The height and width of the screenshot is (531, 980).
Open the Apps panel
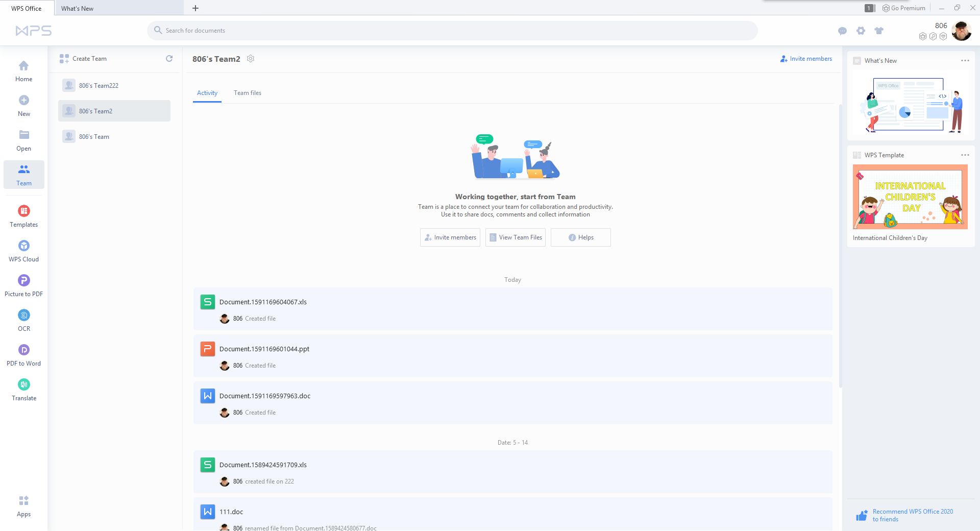[23, 505]
